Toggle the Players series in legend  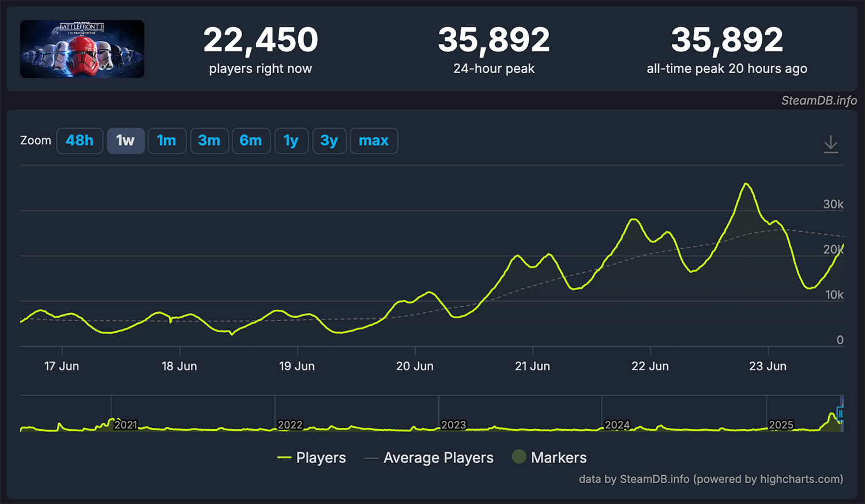(311, 458)
